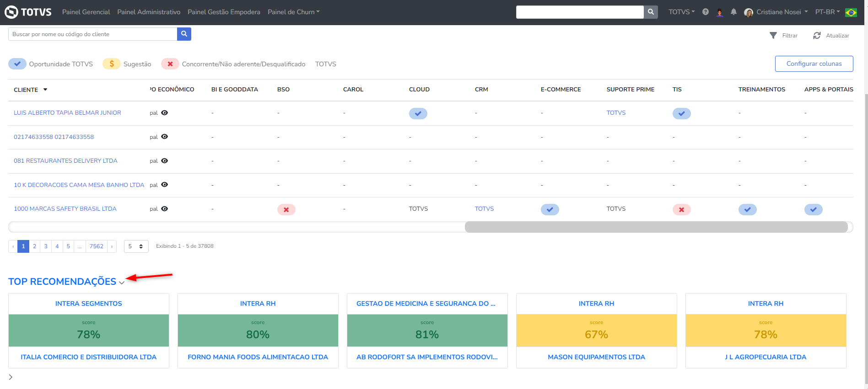Viewport: 868px width, 389px height.
Task: Click the 81% score block for AB RODOFORT
Action: (427, 330)
